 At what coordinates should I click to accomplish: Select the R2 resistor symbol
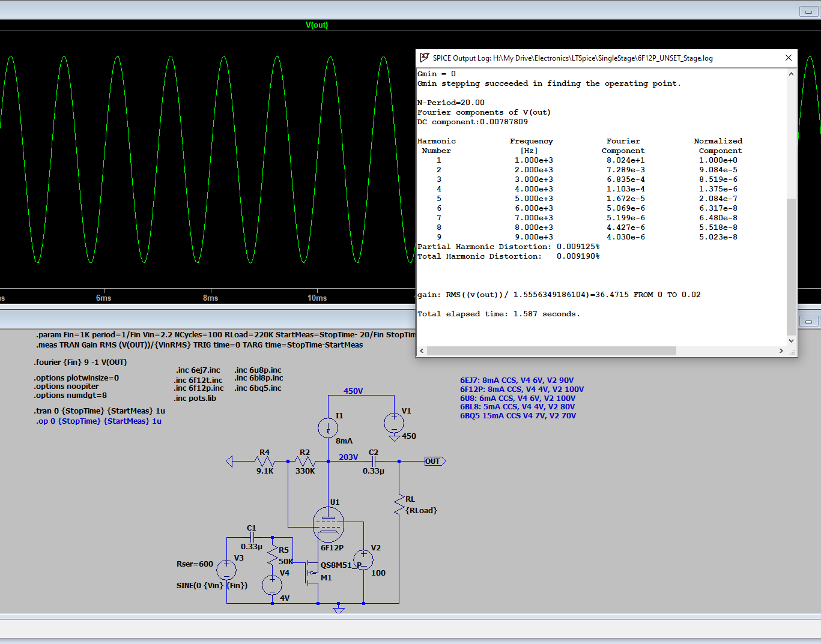(305, 462)
